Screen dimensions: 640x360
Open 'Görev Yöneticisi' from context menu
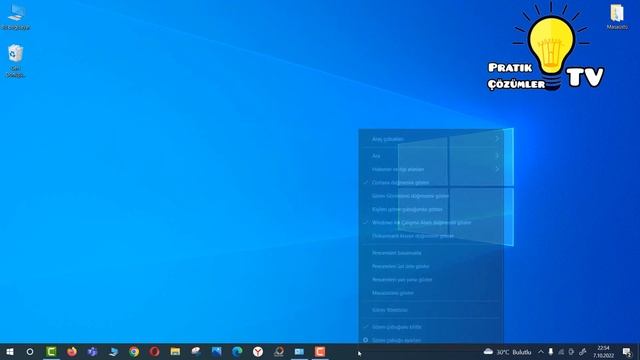pos(431,310)
